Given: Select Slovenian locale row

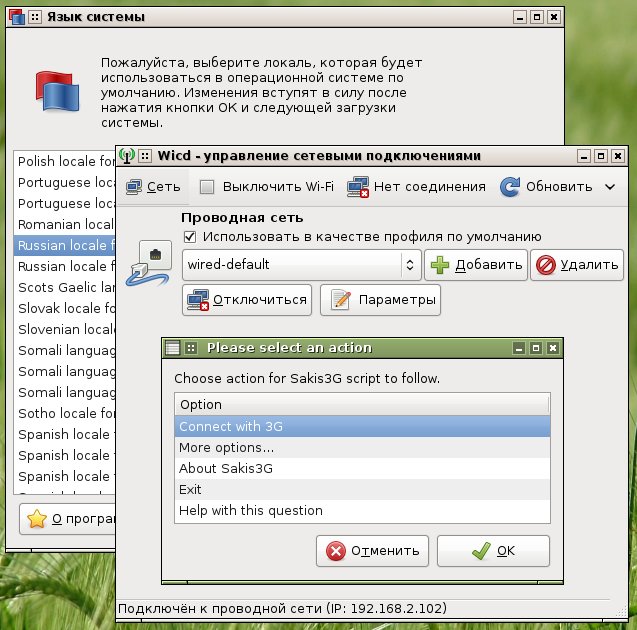Looking at the screenshot, I should [65, 329].
